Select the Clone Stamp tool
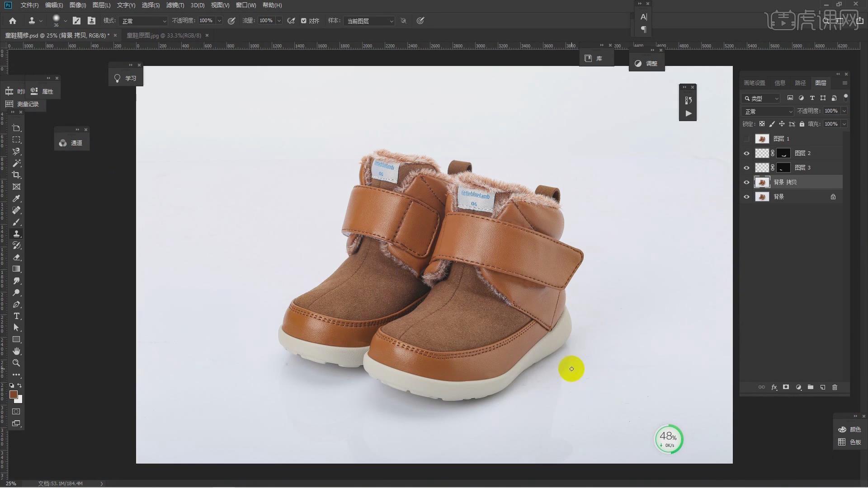 click(17, 234)
